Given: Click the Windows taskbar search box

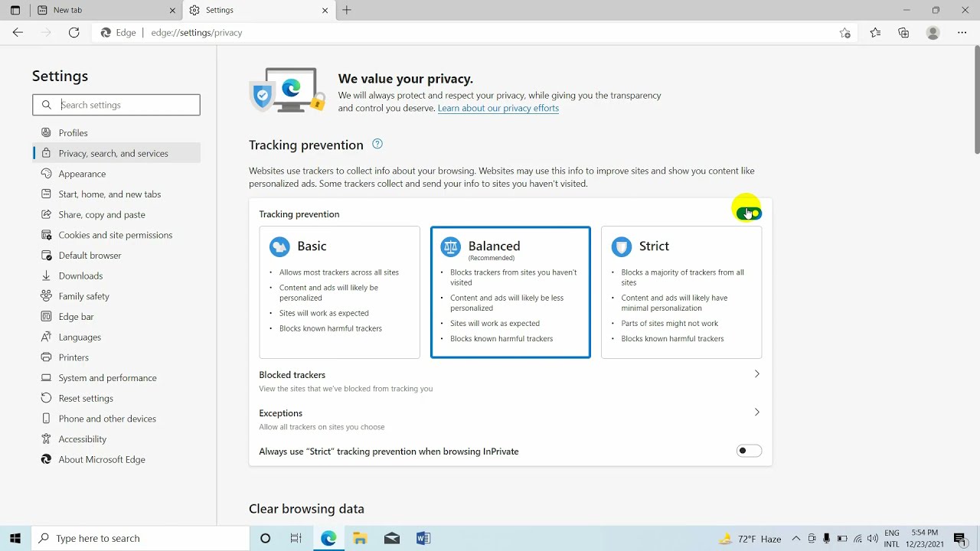Looking at the screenshot, I should click(x=140, y=539).
